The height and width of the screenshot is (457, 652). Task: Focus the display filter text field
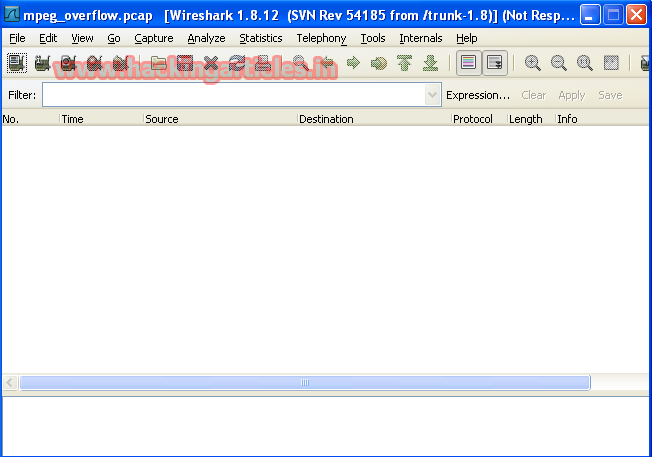coord(234,95)
